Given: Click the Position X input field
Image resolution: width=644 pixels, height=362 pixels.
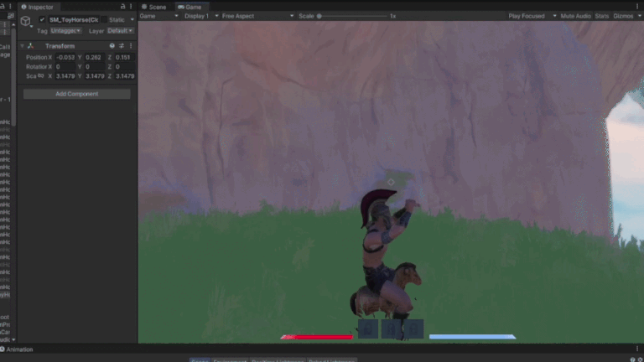Looking at the screenshot, I should pyautogui.click(x=65, y=58).
